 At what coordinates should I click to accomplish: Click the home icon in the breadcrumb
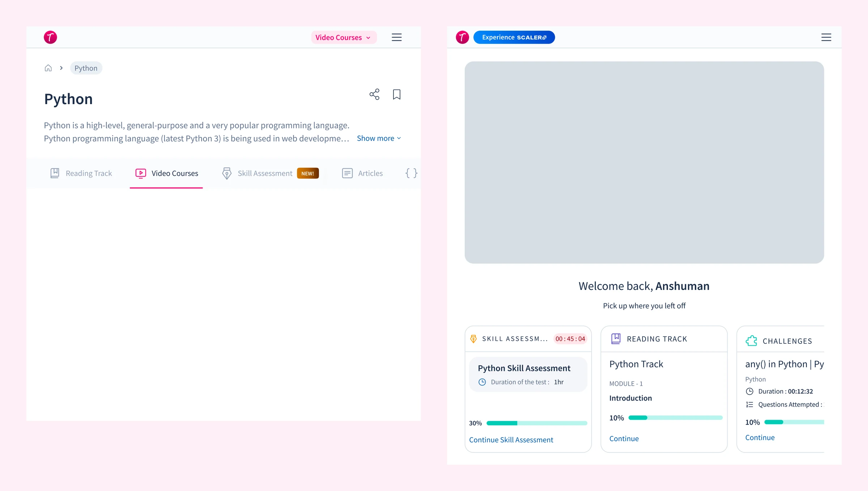click(48, 68)
